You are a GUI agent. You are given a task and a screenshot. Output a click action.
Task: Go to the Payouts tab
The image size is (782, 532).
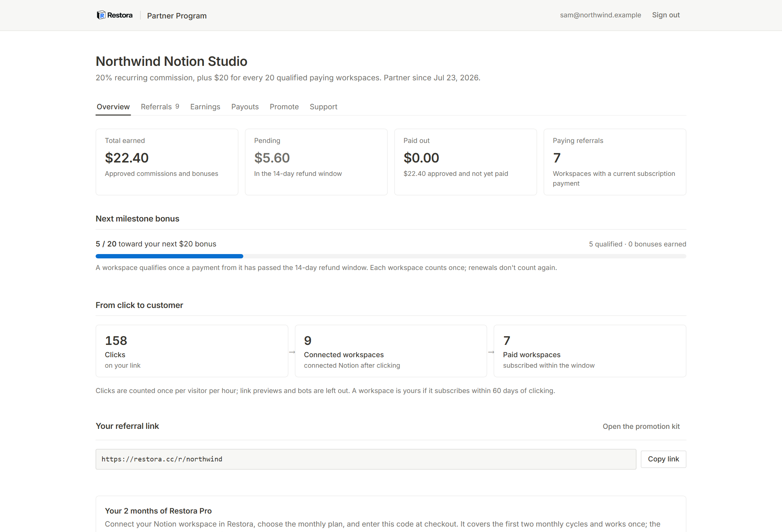(245, 107)
